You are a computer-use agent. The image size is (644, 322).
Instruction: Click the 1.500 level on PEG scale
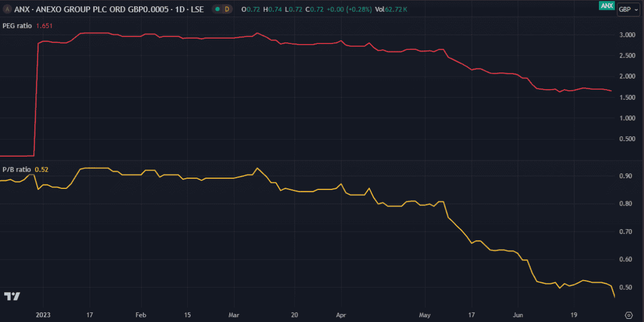pos(628,97)
